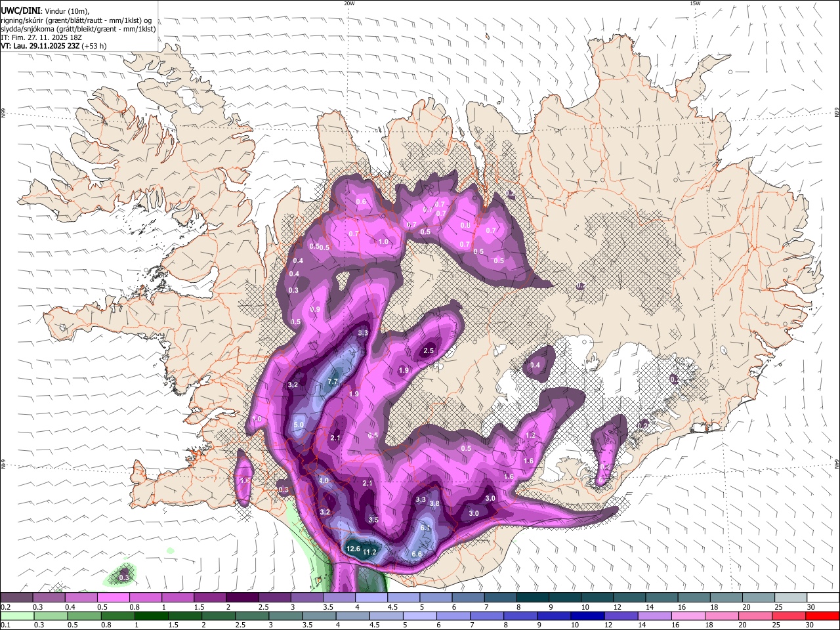Click the 3.5 value on the map's purple area
Screen dimensions: 840x630
coord(373,519)
